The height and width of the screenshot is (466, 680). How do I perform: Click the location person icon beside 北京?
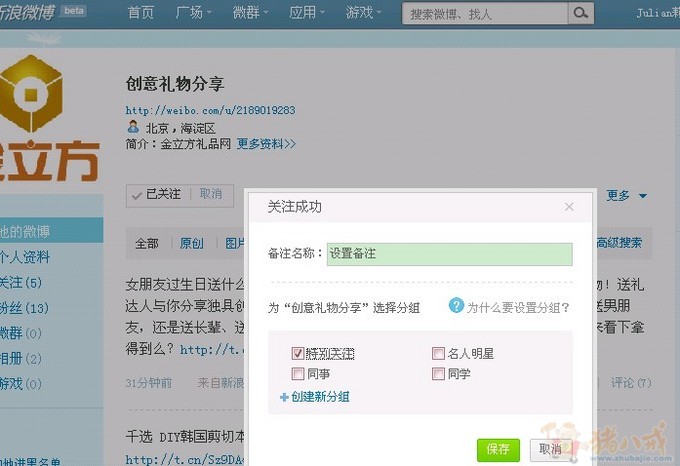click(x=133, y=127)
